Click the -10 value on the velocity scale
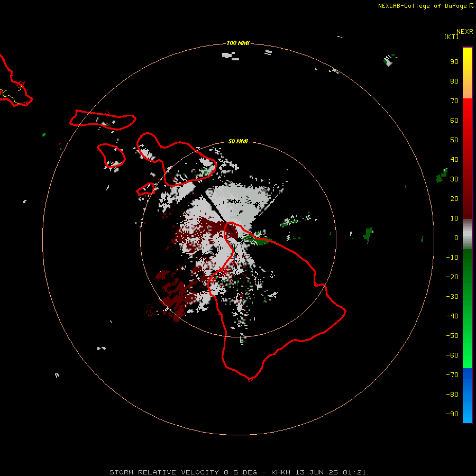This screenshot has width=476, height=476. pos(452,258)
